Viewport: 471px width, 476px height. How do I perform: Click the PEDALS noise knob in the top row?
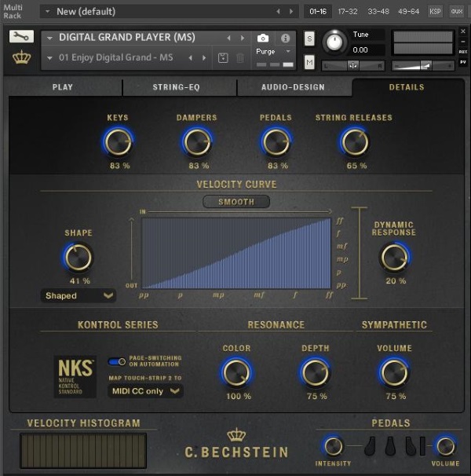[x=276, y=142]
